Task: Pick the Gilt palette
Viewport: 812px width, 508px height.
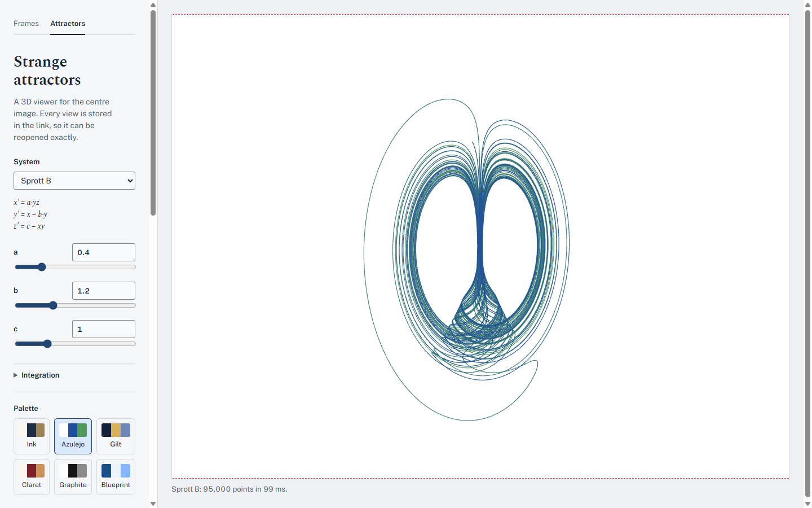Action: click(116, 436)
